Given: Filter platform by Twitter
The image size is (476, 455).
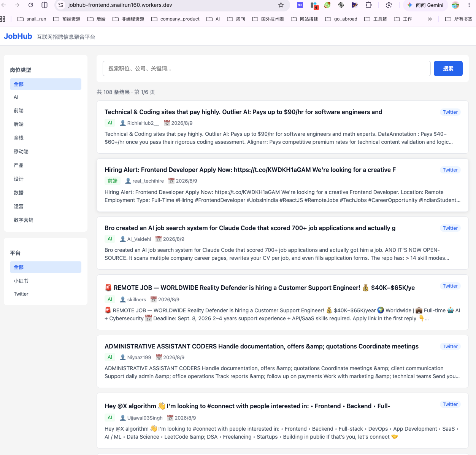Looking at the screenshot, I should (46, 294).
